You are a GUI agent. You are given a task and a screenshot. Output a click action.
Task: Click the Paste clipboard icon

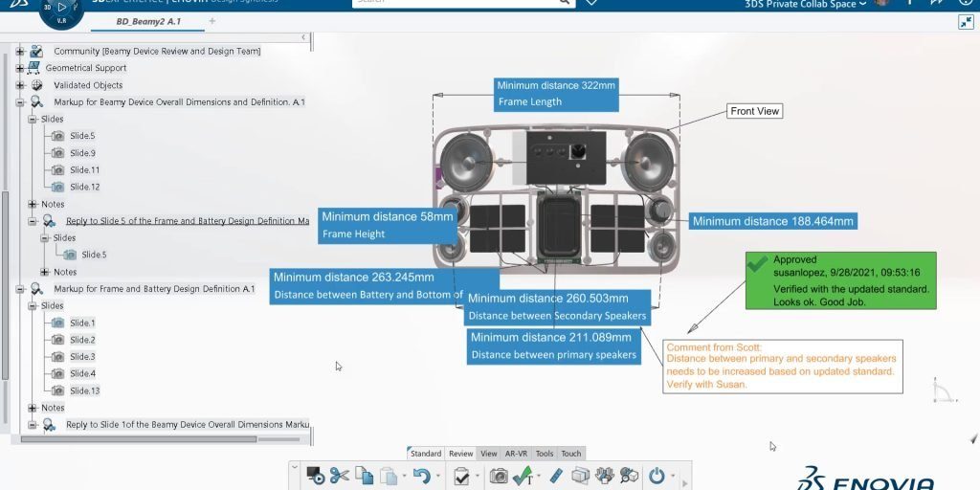(389, 477)
